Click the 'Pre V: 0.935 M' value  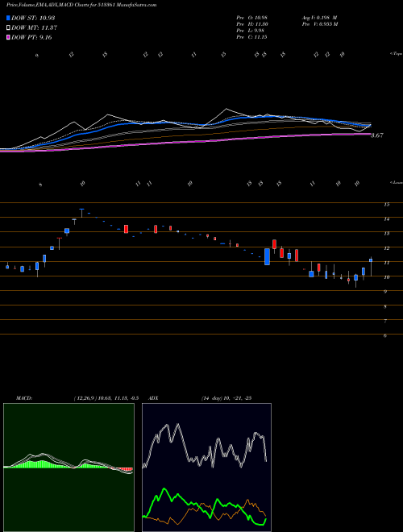pyautogui.click(x=319, y=24)
